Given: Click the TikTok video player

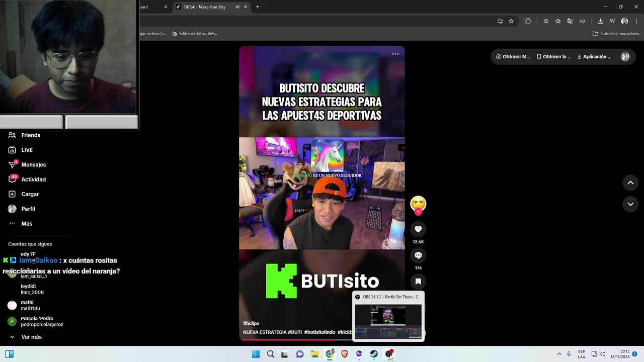Looking at the screenshot, I should pyautogui.click(x=322, y=194).
